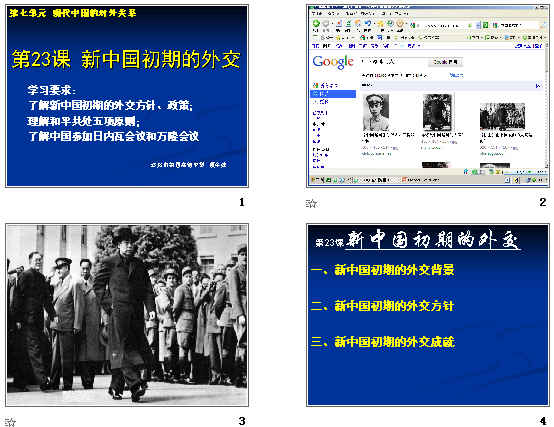The width and height of the screenshot is (554, 427).
Task: Click heading 一、新中国初期的外交背景 on slide 4
Action: [x=383, y=270]
